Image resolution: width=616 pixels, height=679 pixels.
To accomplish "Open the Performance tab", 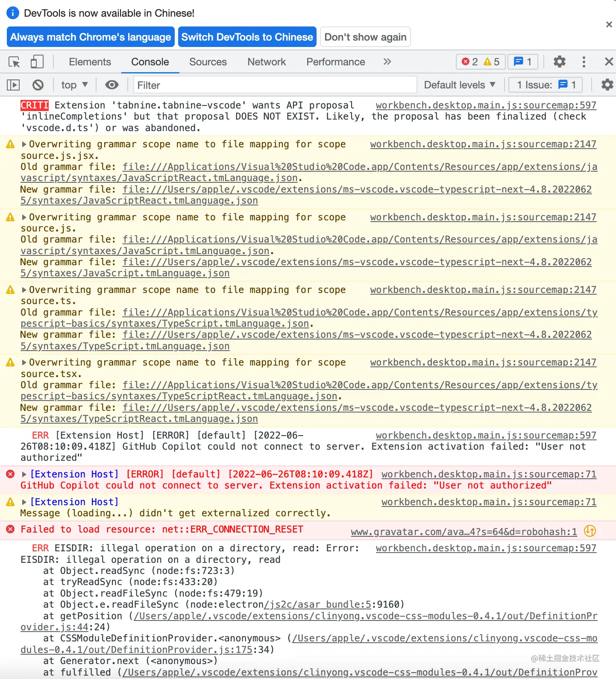I will pyautogui.click(x=336, y=62).
